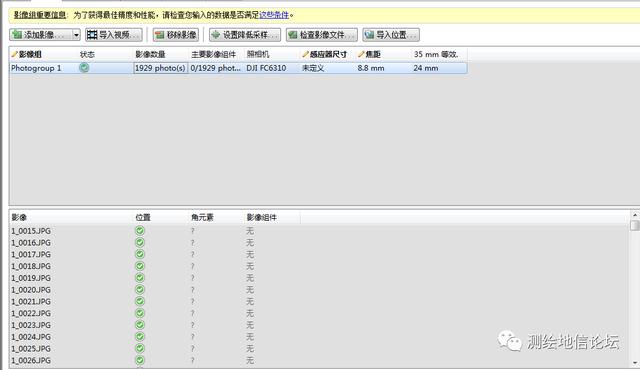This screenshot has height=370, width=640.
Task: Click the 位置 column header
Action: pyautogui.click(x=143, y=217)
